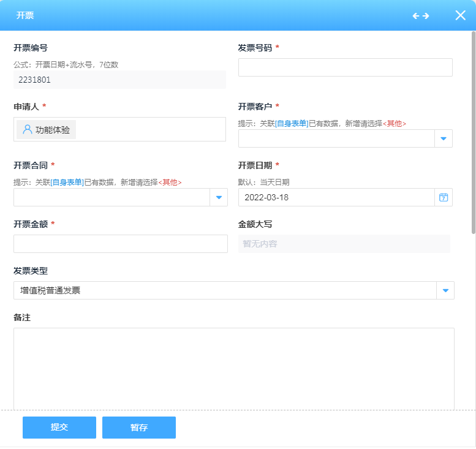Expand the 开票客户 dropdown arrow

[444, 138]
